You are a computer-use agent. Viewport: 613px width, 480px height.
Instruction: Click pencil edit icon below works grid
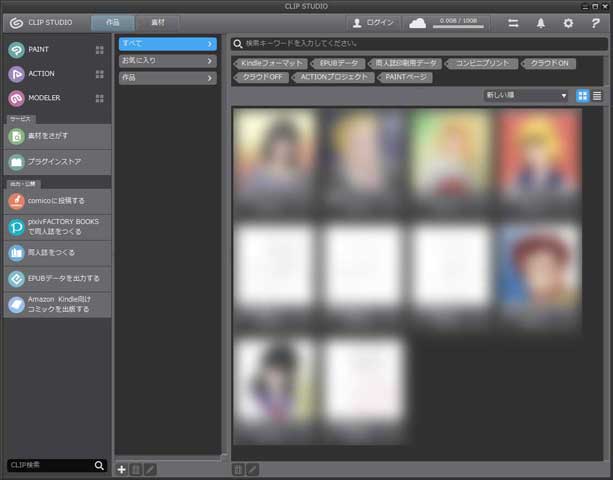coord(253,469)
